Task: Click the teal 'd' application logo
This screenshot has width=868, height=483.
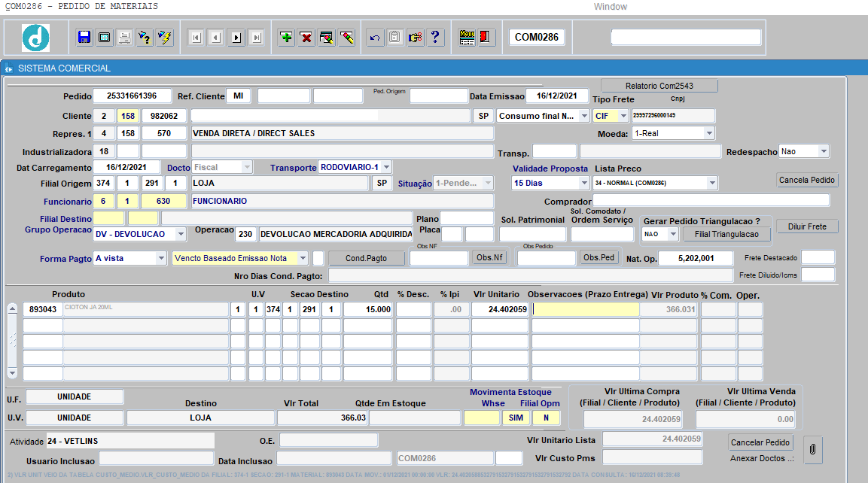Action: (x=36, y=38)
